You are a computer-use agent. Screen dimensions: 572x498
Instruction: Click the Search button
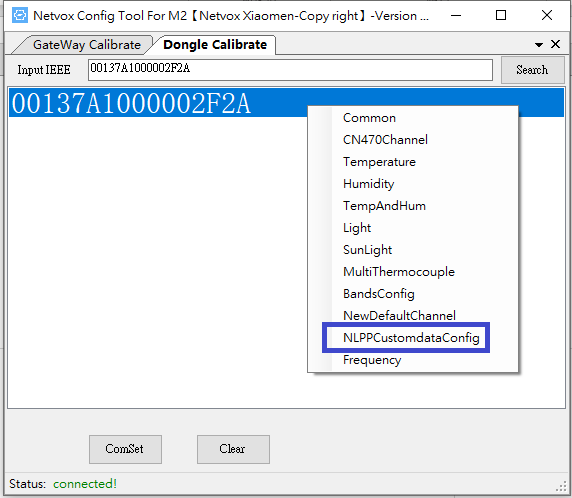point(532,70)
